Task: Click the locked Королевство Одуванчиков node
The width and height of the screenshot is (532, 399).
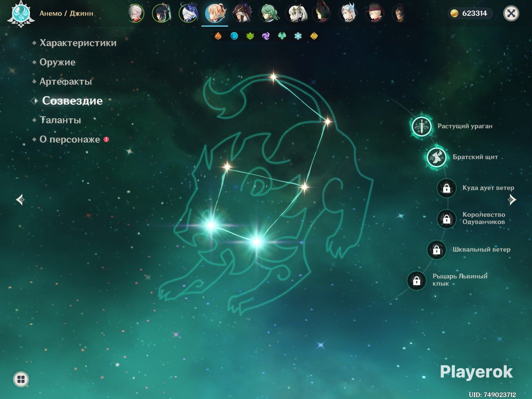Action: pyautogui.click(x=447, y=219)
